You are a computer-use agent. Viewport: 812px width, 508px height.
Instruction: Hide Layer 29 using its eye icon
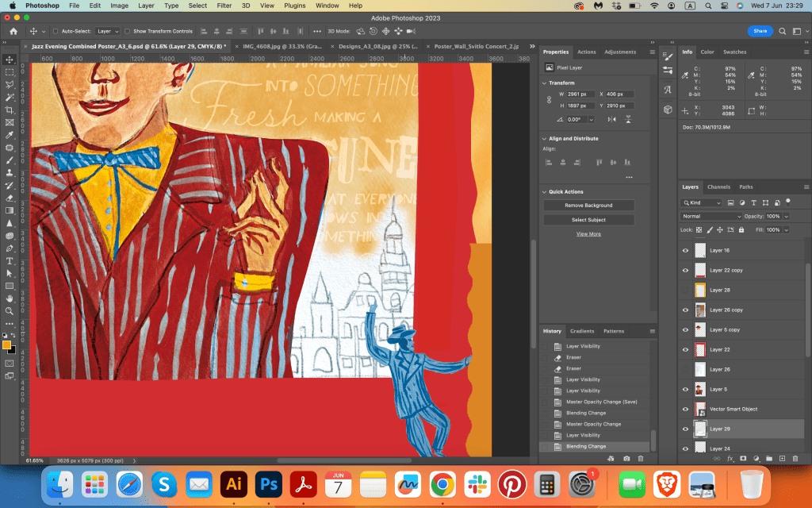click(686, 429)
